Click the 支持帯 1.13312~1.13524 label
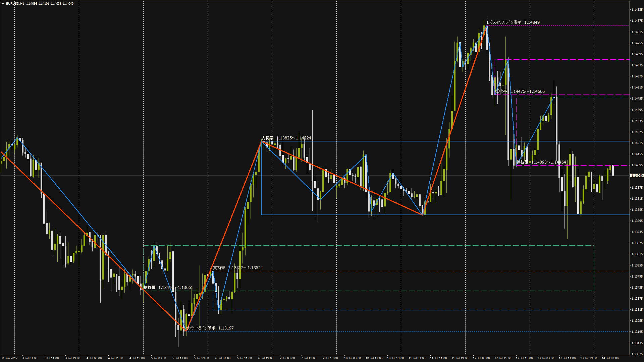 [x=238, y=268]
